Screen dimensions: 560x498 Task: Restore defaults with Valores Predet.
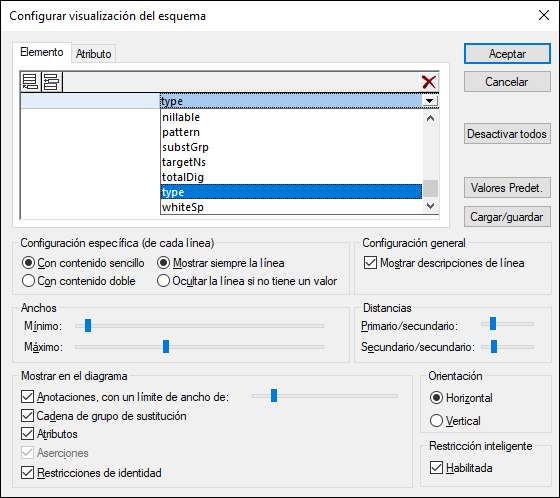tap(507, 188)
